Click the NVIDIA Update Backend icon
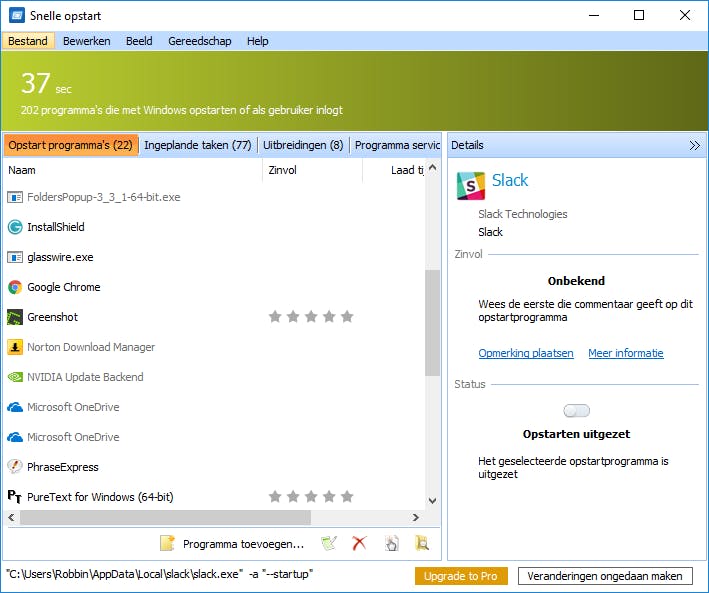Screen dimensions: 709x593 (15, 377)
